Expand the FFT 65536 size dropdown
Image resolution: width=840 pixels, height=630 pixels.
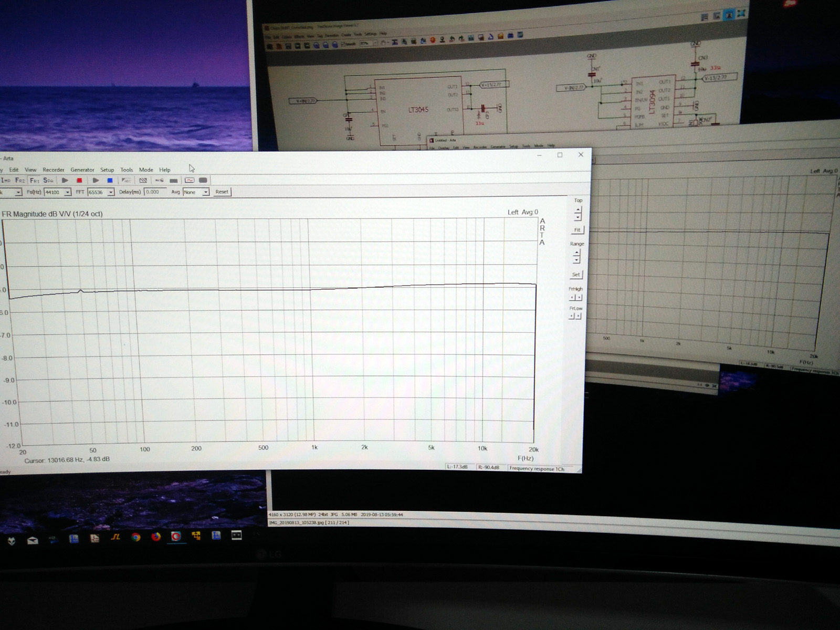(x=111, y=192)
